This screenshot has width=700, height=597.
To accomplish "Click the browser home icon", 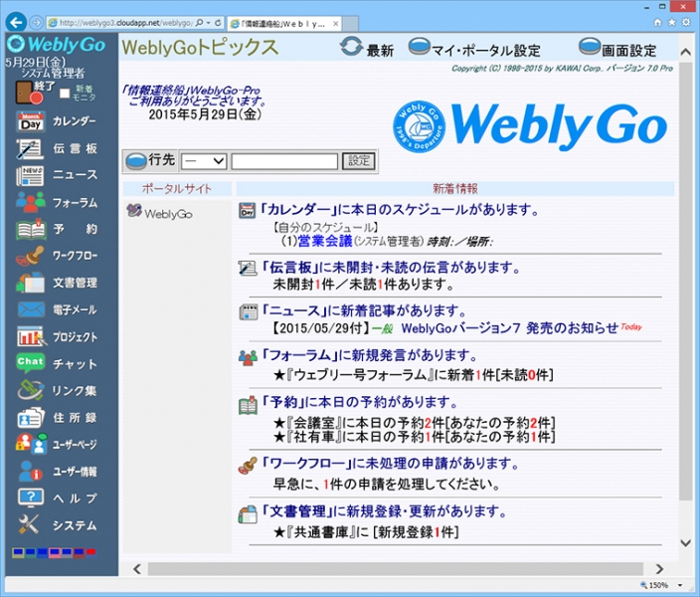I will point(657,23).
